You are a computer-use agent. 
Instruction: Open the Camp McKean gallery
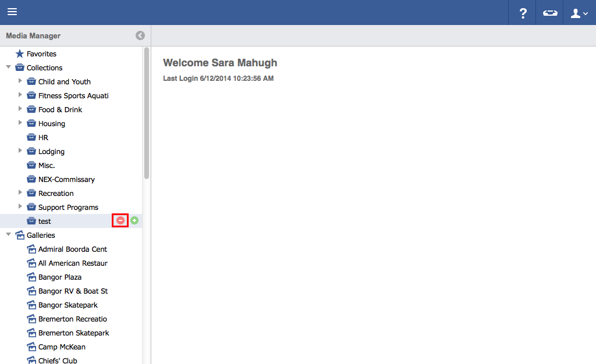[x=62, y=347]
